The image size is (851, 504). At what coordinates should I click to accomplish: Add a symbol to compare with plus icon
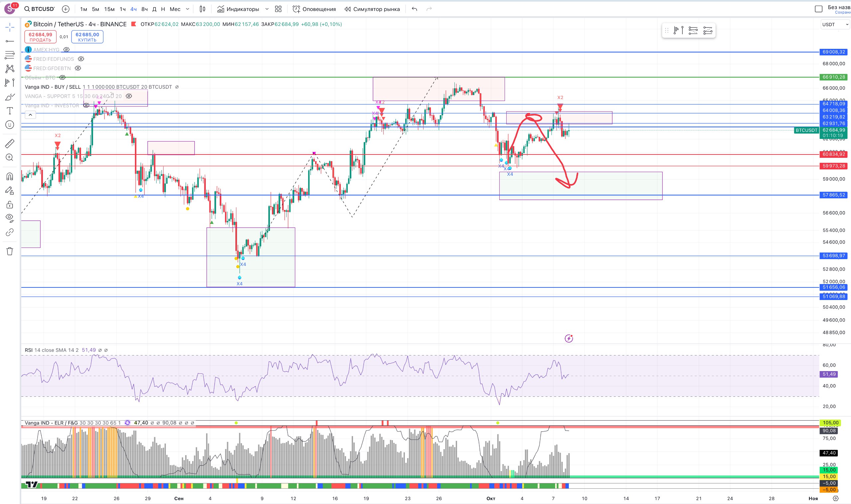tap(65, 9)
